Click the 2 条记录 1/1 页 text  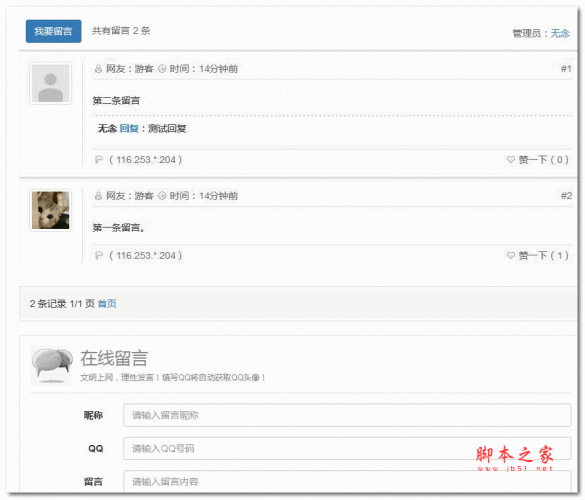tap(62, 304)
